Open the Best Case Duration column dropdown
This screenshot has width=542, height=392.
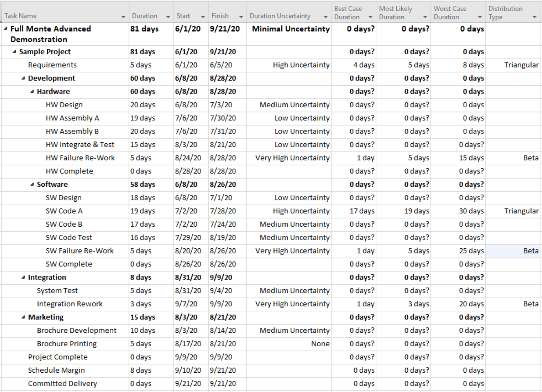point(370,17)
